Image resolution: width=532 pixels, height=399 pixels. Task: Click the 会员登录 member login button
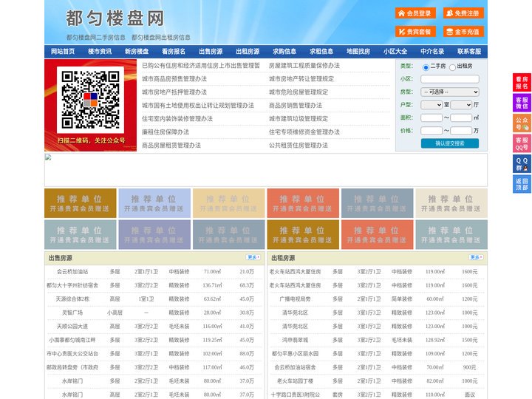click(x=415, y=13)
